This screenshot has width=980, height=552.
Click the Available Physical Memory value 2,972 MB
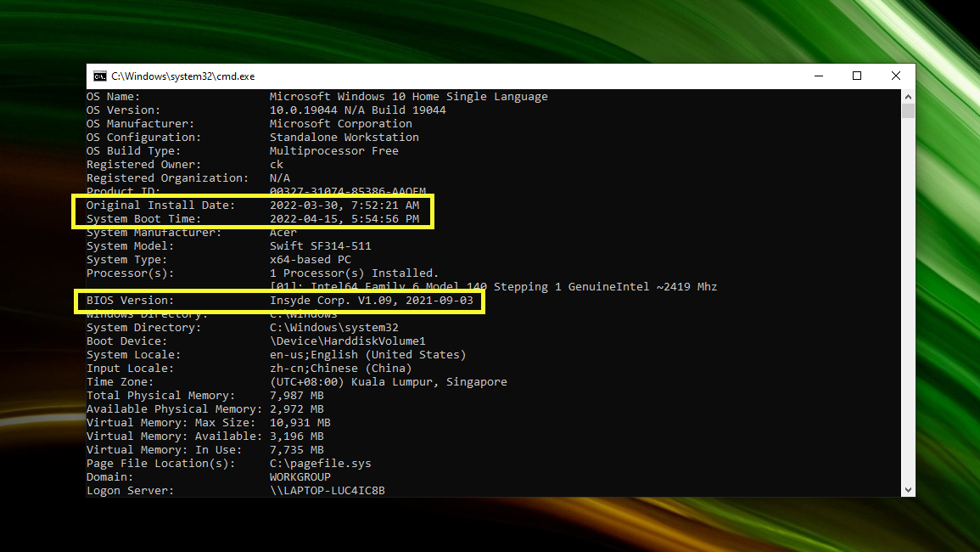[x=296, y=409]
